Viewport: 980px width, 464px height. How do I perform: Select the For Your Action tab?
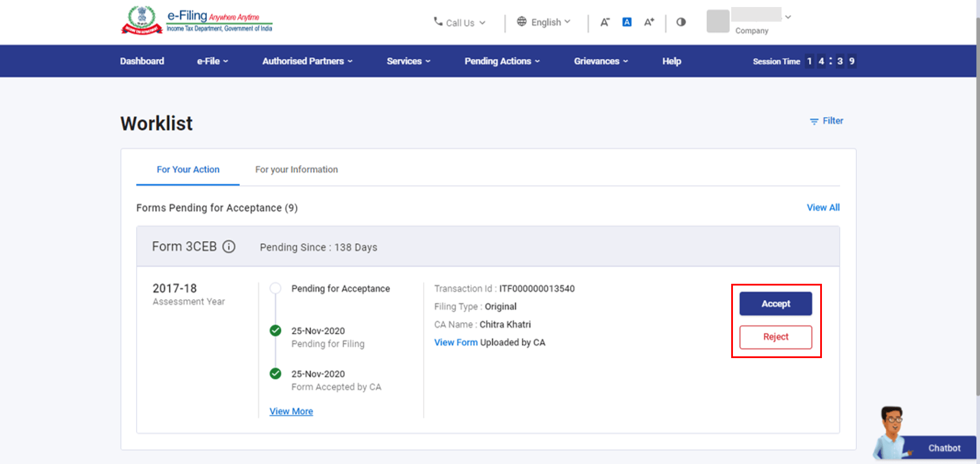point(188,170)
